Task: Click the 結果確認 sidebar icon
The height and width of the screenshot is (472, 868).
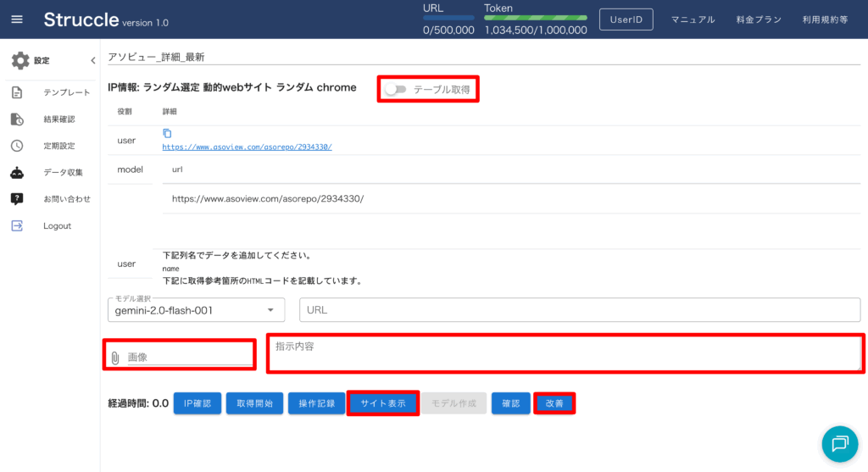Action: click(x=17, y=119)
